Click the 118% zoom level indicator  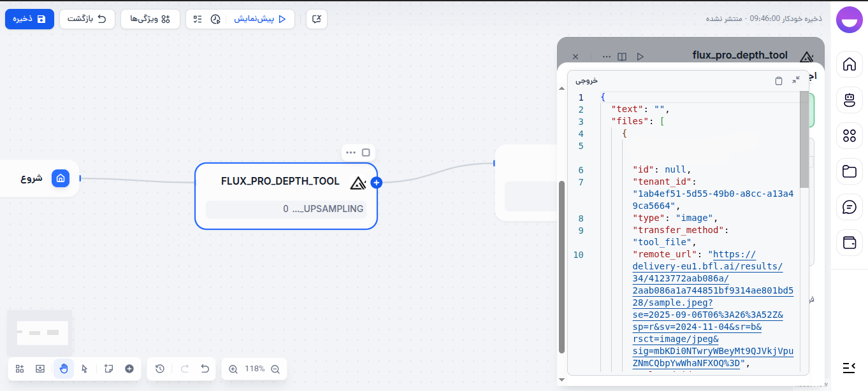pos(254,369)
